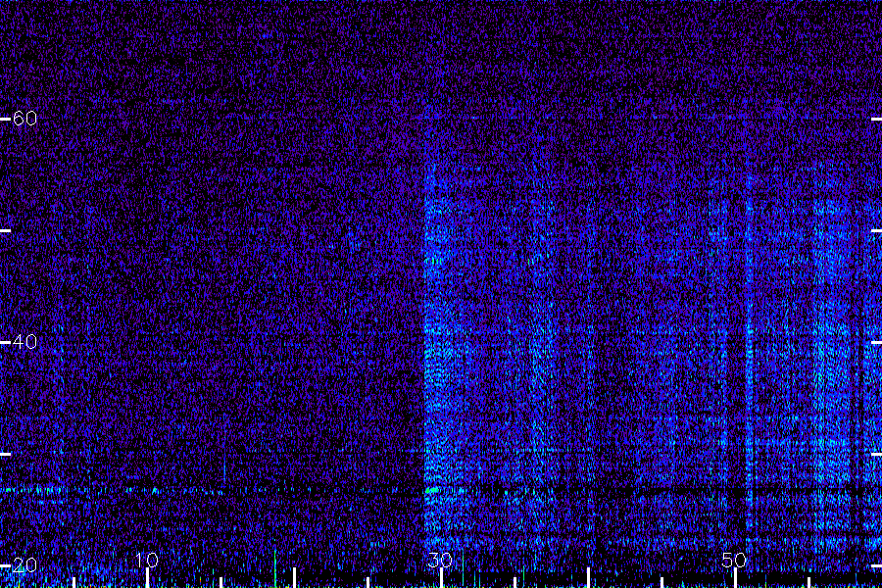Select the tall tick mark below "50"
The width and height of the screenshot is (882, 588).
(x=735, y=578)
